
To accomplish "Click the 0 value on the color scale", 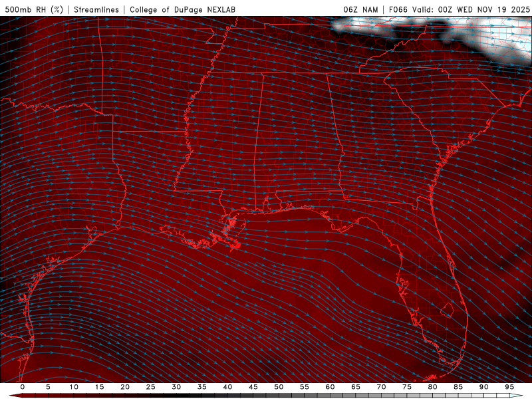I will (x=23, y=387).
